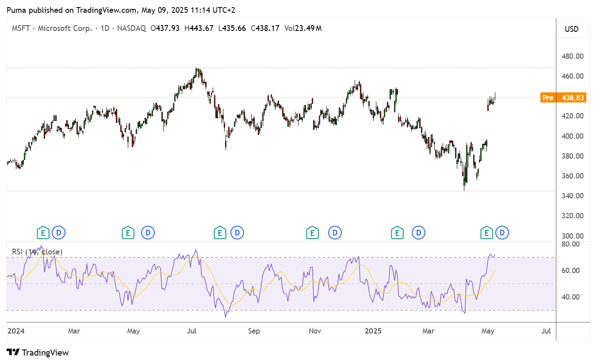Click the 300.00 price axis label

(x=572, y=235)
